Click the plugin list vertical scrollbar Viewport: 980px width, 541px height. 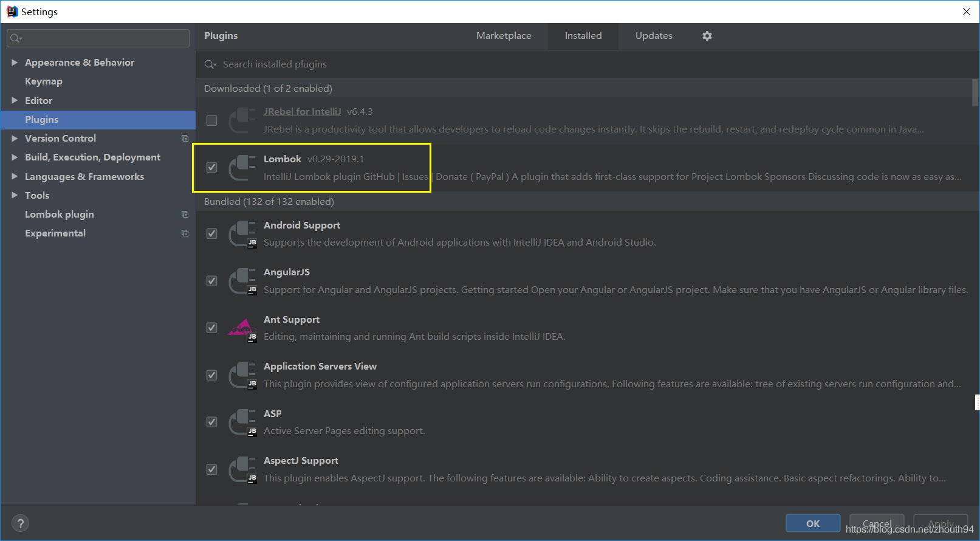[975, 93]
